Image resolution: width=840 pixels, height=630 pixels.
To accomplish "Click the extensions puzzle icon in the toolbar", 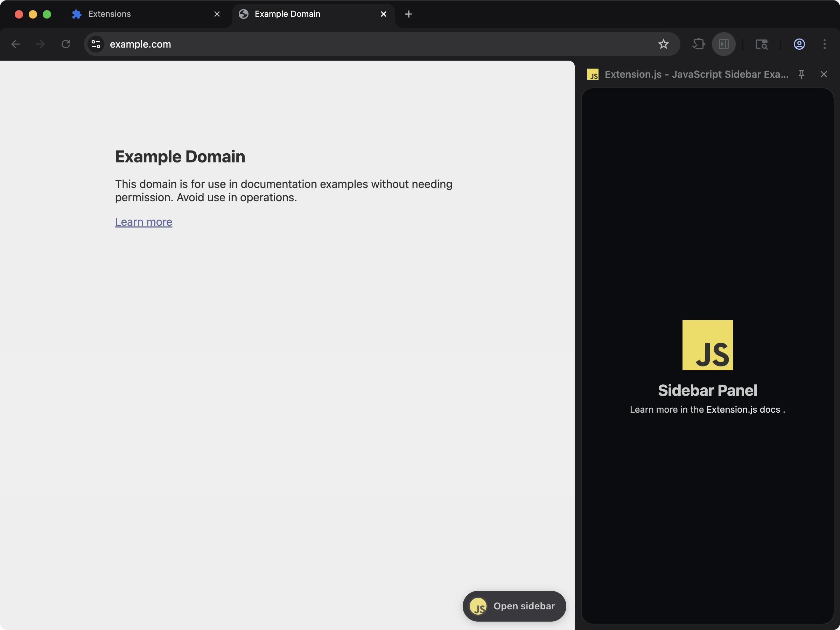I will coord(698,44).
